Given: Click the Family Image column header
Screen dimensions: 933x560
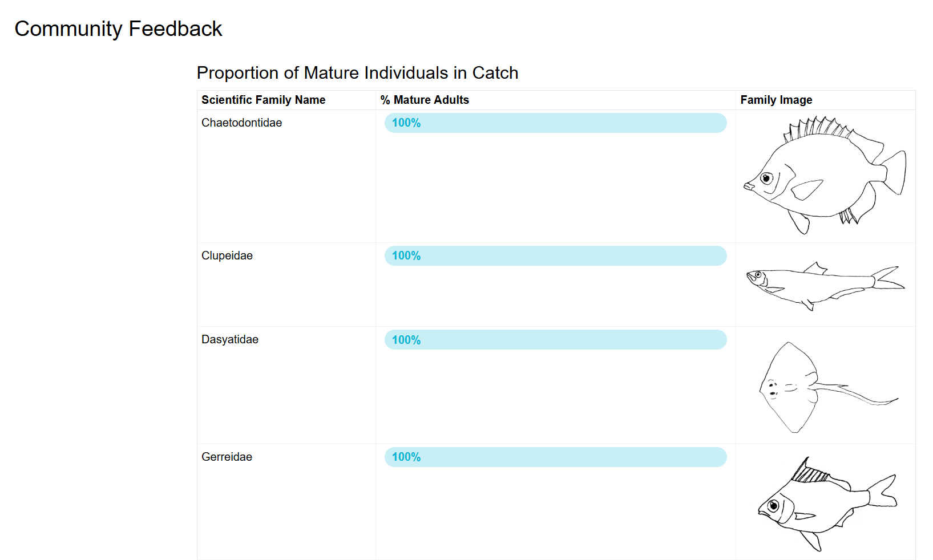Looking at the screenshot, I should [776, 100].
